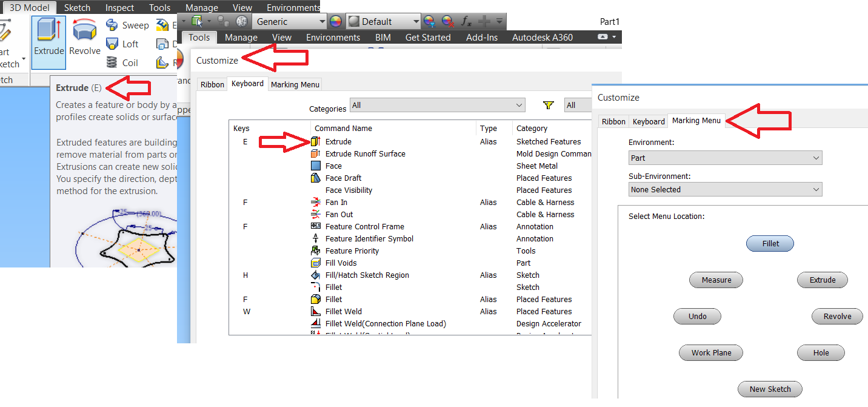
Task: Click the New Sketch marking menu button
Action: [x=770, y=389]
